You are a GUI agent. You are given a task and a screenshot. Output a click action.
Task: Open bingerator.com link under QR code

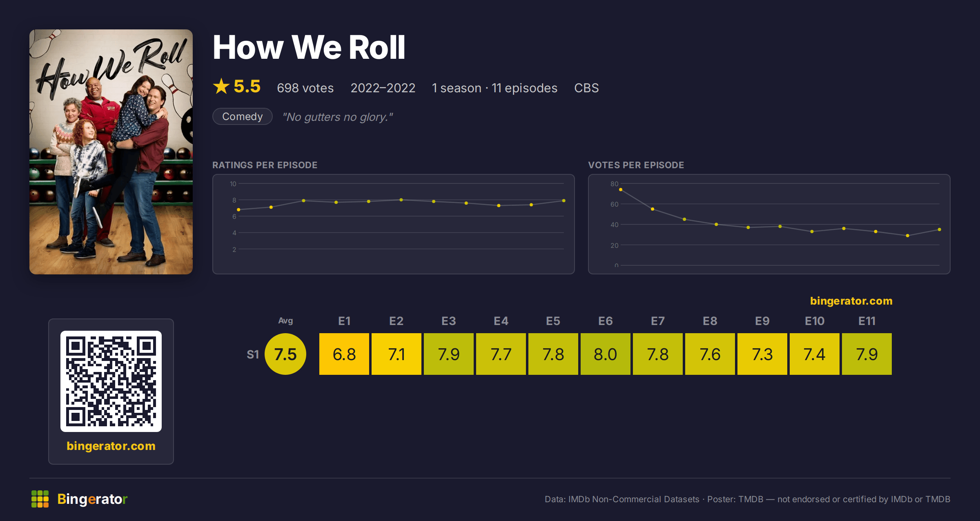click(111, 446)
